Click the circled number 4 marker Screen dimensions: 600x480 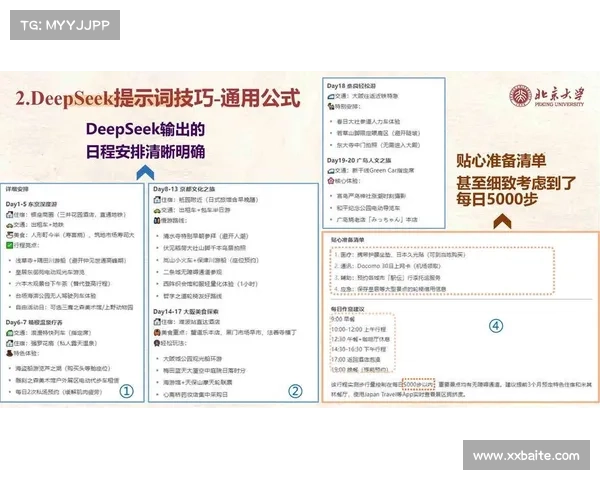pos(495,325)
